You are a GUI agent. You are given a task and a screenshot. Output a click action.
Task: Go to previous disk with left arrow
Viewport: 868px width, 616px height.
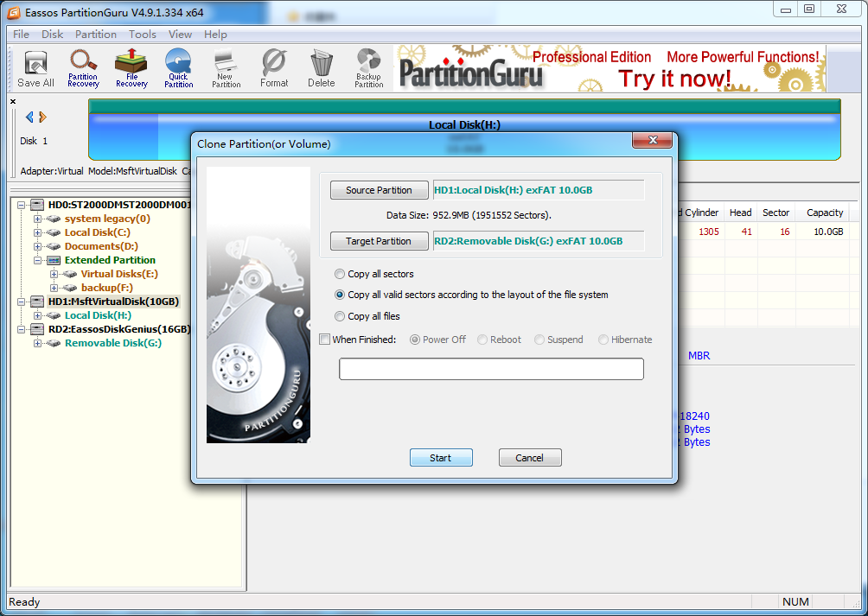pos(29,117)
